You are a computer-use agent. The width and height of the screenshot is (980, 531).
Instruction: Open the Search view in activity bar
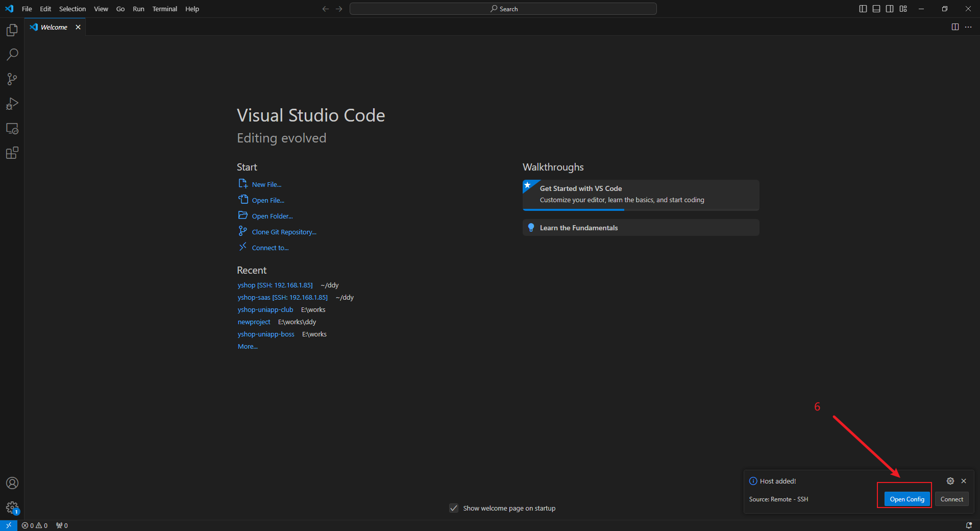(x=12, y=55)
